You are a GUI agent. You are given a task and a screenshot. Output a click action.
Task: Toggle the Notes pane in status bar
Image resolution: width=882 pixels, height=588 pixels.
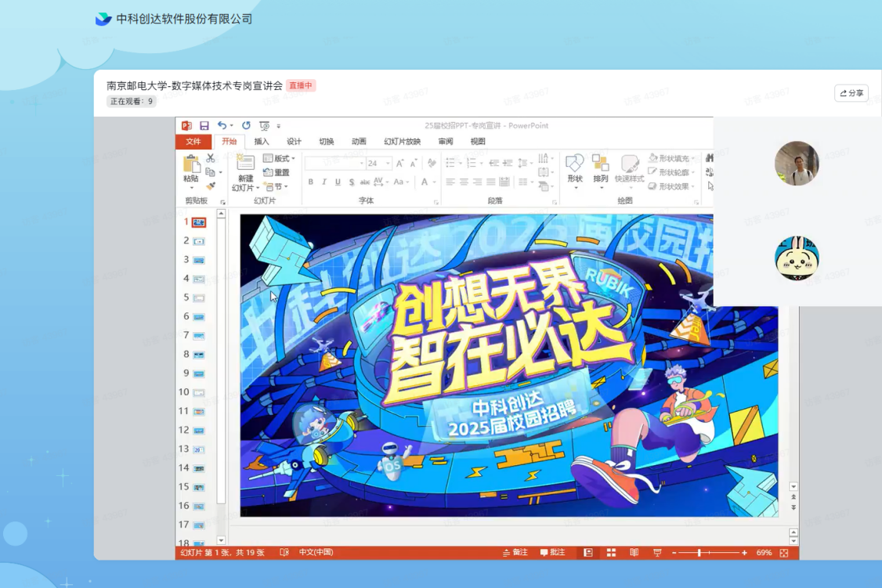click(515, 553)
